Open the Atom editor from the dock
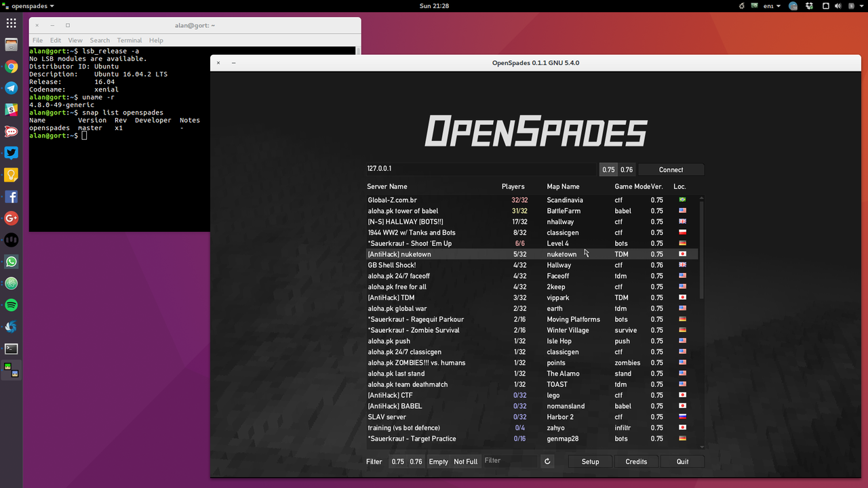Viewport: 868px width, 488px height. click(x=11, y=283)
